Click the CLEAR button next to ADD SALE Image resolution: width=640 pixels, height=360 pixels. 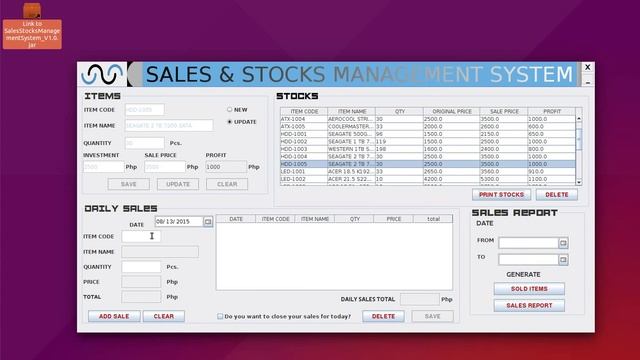(164, 316)
